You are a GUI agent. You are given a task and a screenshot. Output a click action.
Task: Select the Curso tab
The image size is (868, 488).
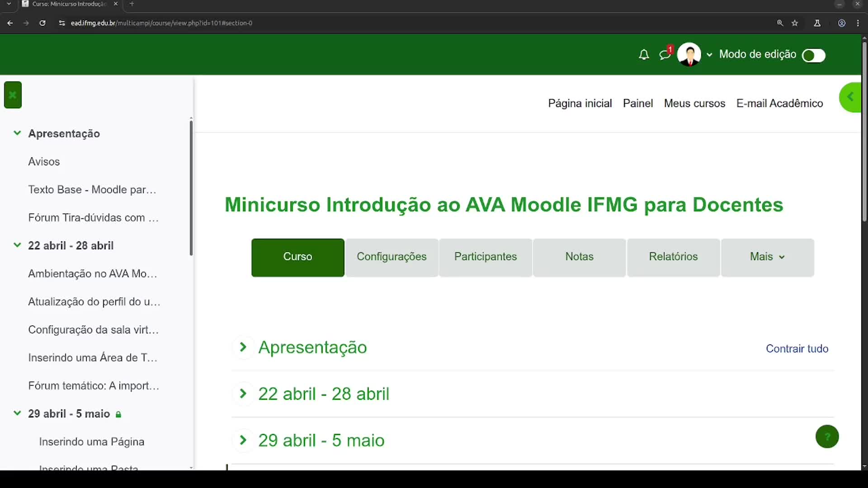tap(298, 257)
